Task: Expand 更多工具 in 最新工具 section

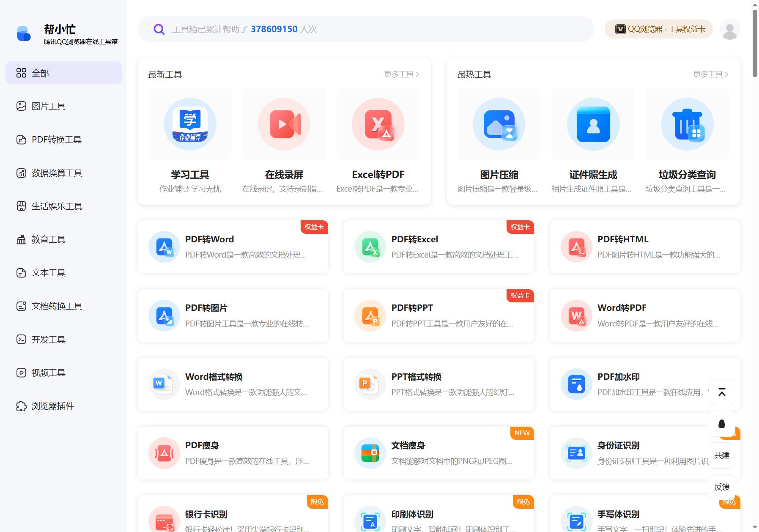Action: (x=402, y=74)
